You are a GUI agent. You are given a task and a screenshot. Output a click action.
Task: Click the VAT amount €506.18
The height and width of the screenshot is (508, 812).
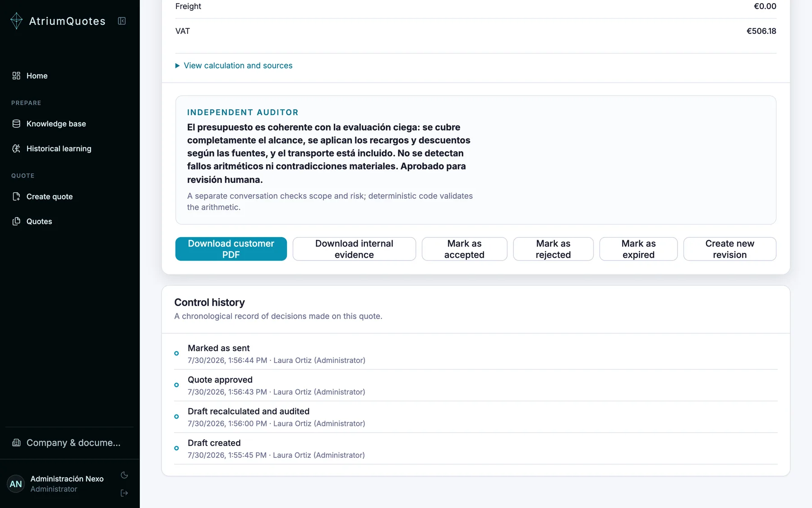coord(761,31)
